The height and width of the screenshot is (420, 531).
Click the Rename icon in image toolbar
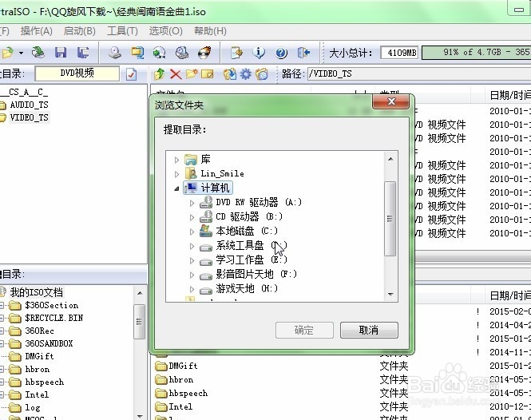pos(208,73)
